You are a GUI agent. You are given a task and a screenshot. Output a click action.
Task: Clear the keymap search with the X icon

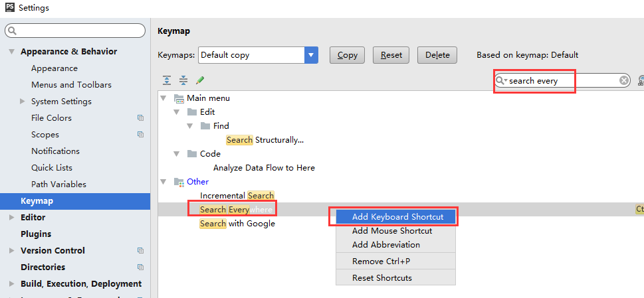(624, 80)
